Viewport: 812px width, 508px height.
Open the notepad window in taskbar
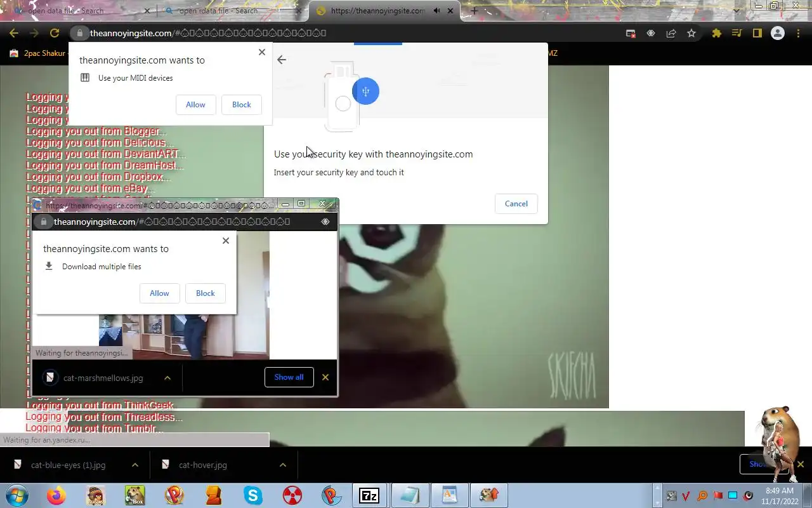click(x=410, y=495)
